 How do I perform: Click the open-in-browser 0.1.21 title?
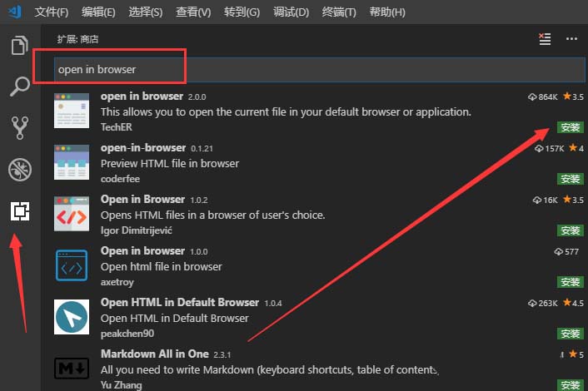(143, 148)
